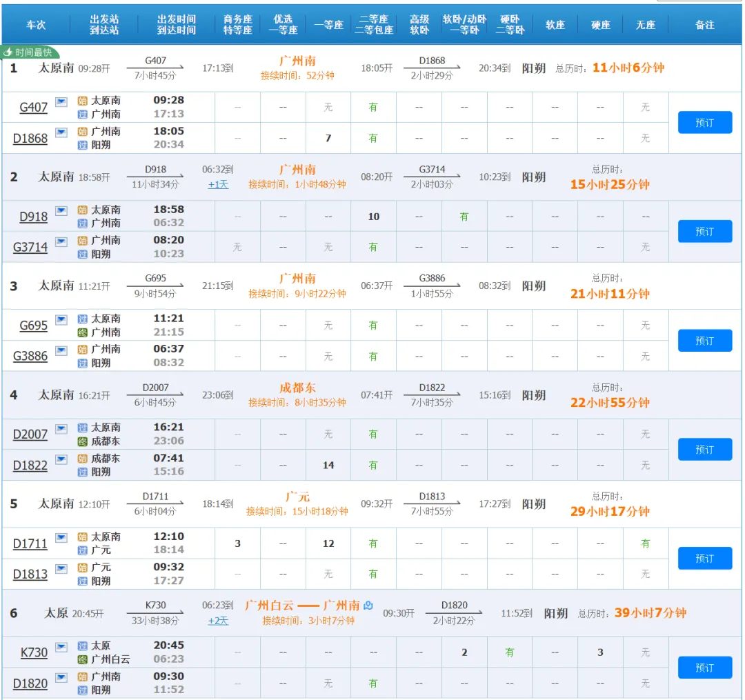This screenshot has width=745, height=700.
Task: Click terminal icon beside D2007 成都东
Action: [82, 441]
